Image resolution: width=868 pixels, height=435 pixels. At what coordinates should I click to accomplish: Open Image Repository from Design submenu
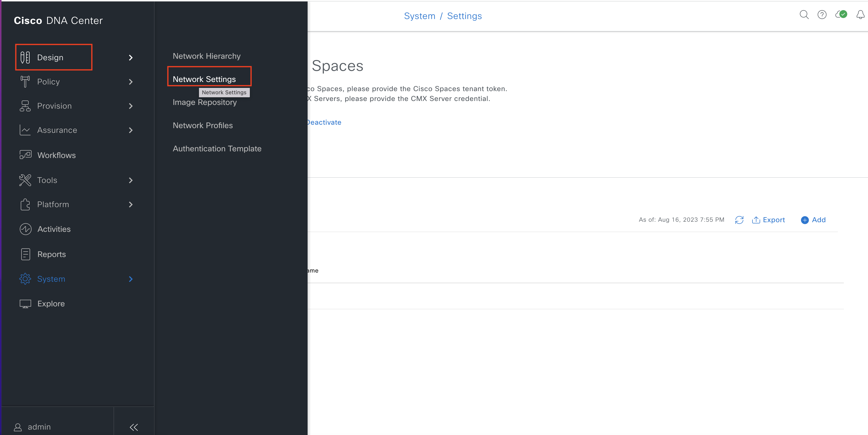pyautogui.click(x=204, y=102)
